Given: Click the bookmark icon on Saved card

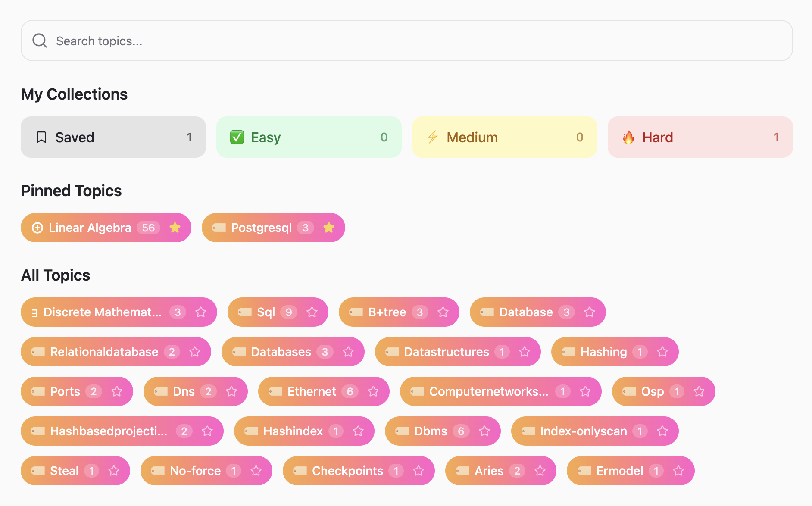Looking at the screenshot, I should click(41, 137).
